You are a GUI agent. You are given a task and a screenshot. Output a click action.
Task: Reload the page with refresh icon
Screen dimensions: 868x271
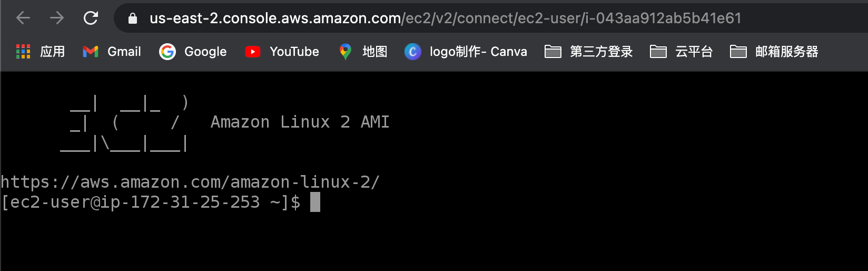pyautogui.click(x=91, y=18)
